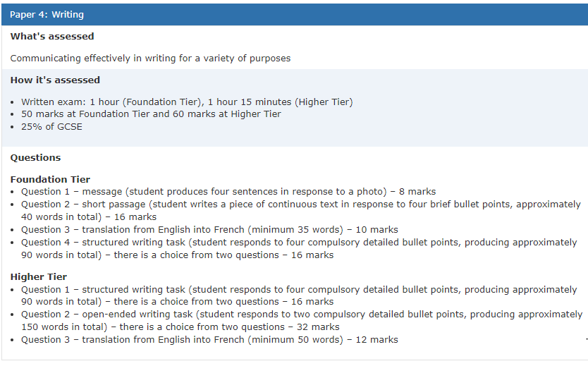Click the 'Higher Tier' subheading
The height and width of the screenshot is (366, 588).
point(39,276)
